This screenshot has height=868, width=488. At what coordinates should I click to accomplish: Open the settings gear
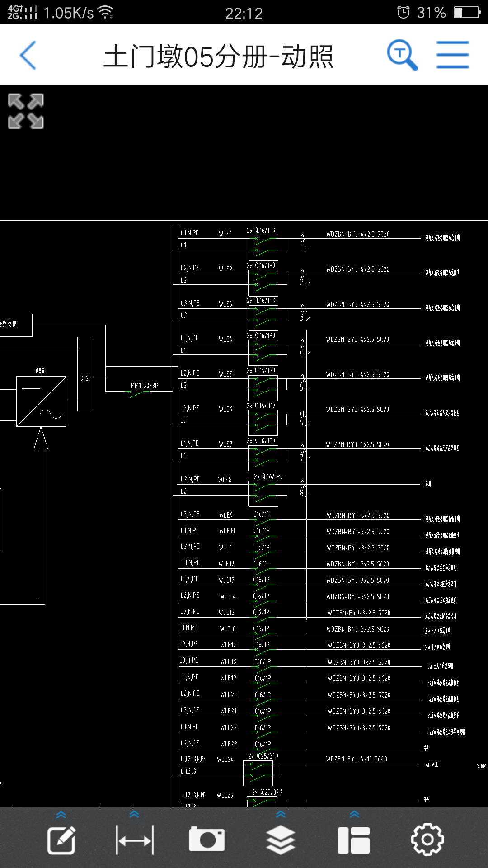(x=427, y=840)
